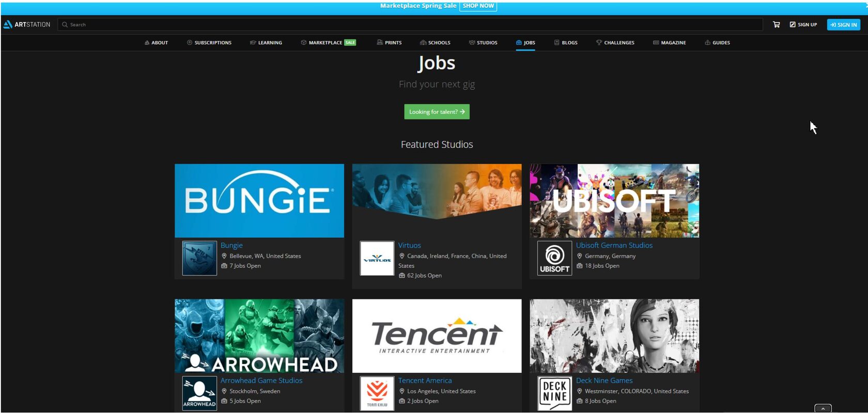Go to the Schools section

click(x=435, y=42)
